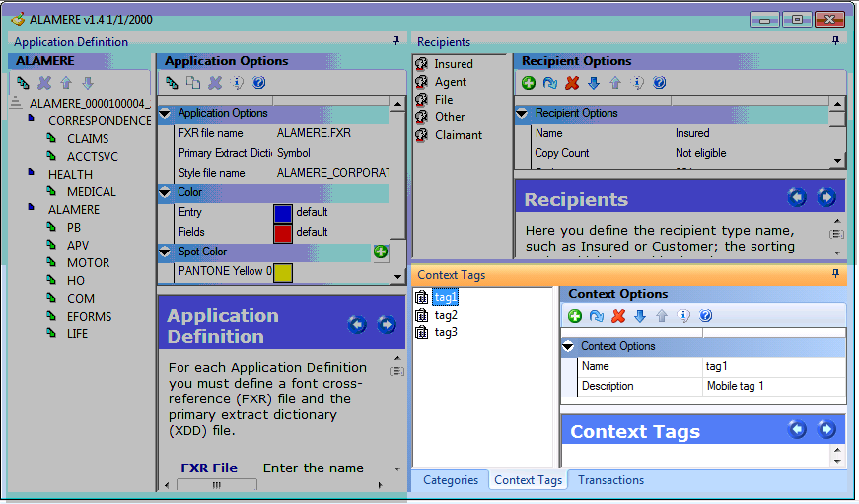
Task: Go forward in Application Definition help panel
Action: point(387,324)
